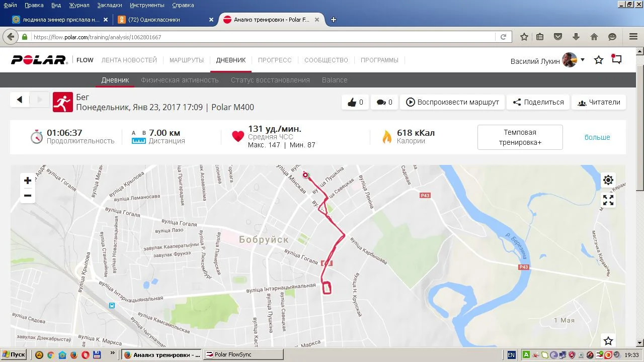Click the chat smiley toolbar icon

pos(612,37)
